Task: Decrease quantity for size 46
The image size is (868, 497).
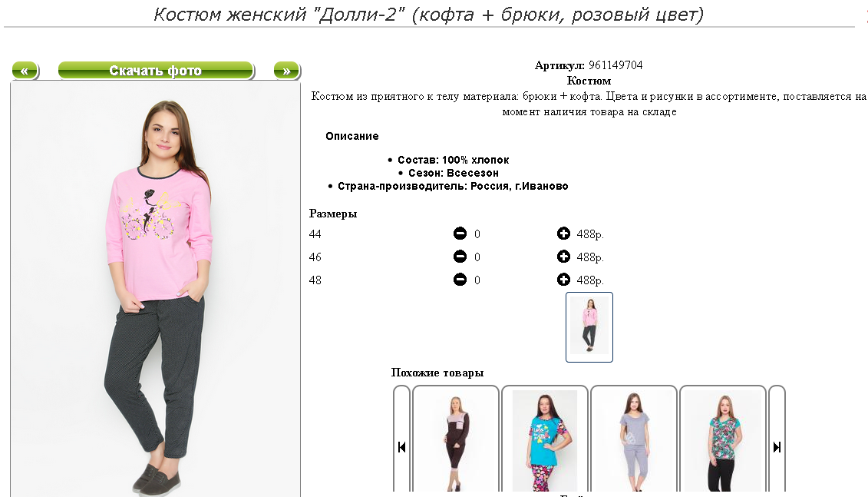Action: tap(460, 257)
